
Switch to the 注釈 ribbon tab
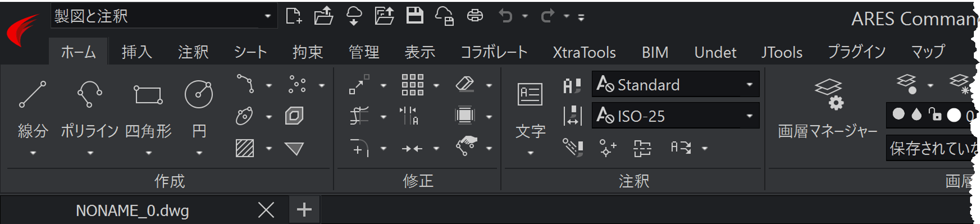(193, 52)
